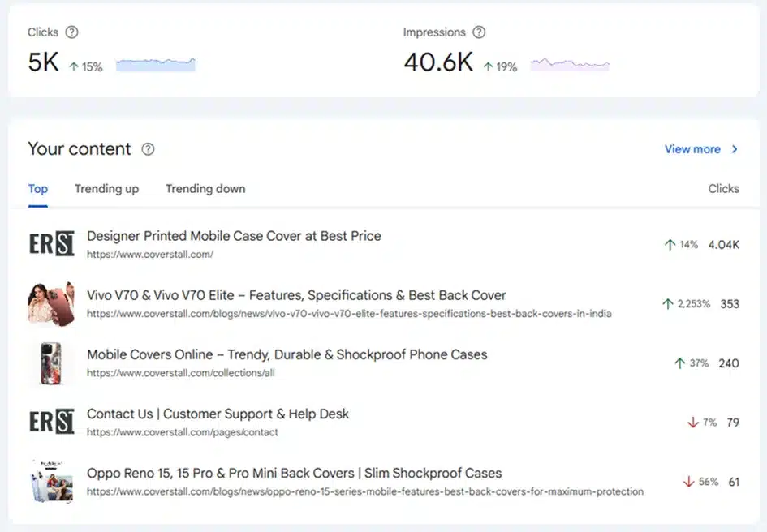Click the phone case thumbnail for collections
The image size is (767, 532).
(51, 363)
